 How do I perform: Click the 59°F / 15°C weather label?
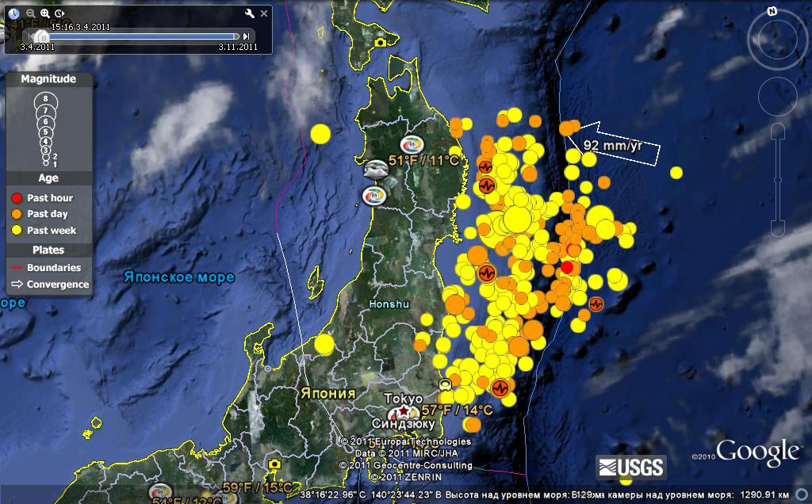[258, 487]
